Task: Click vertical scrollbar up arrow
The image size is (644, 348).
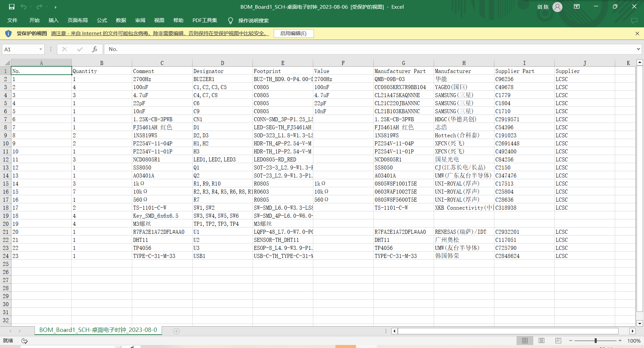Action: [x=640, y=62]
